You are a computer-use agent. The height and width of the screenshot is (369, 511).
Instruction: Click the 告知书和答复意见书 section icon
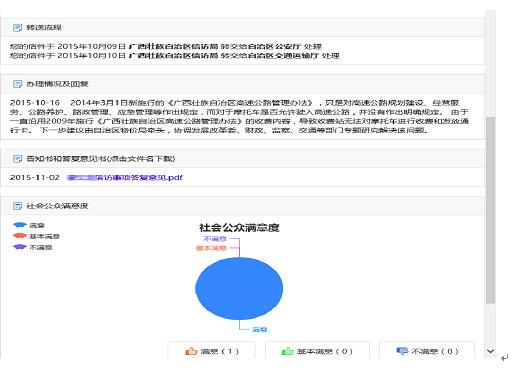pyautogui.click(x=17, y=159)
